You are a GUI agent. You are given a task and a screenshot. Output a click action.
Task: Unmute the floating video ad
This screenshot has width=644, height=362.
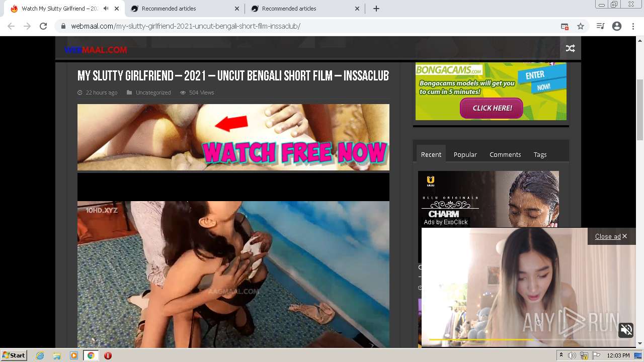[626, 330]
